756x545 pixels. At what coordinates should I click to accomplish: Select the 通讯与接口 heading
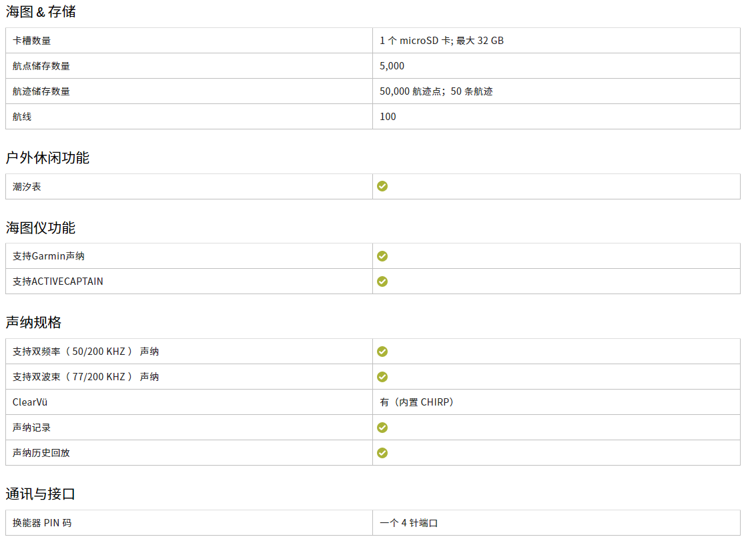click(41, 494)
